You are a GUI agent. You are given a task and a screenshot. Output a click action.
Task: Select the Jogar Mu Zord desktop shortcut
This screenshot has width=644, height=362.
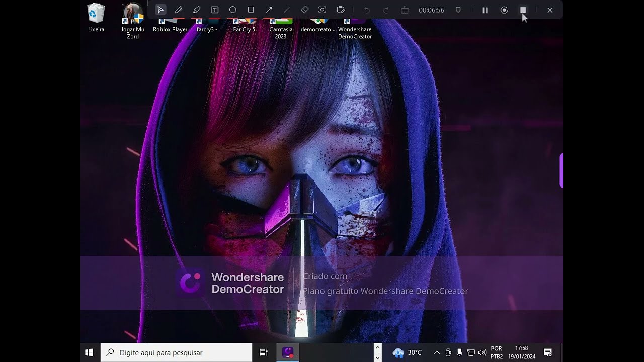[x=133, y=21]
